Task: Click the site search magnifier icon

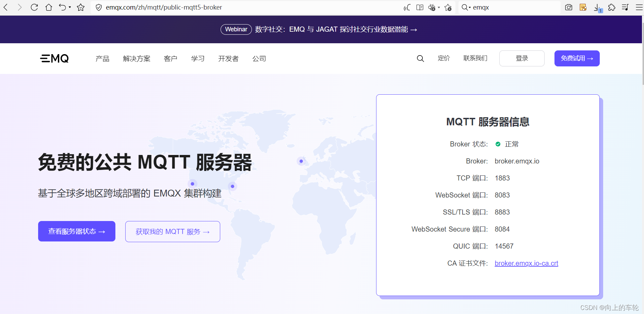Action: pyautogui.click(x=420, y=59)
